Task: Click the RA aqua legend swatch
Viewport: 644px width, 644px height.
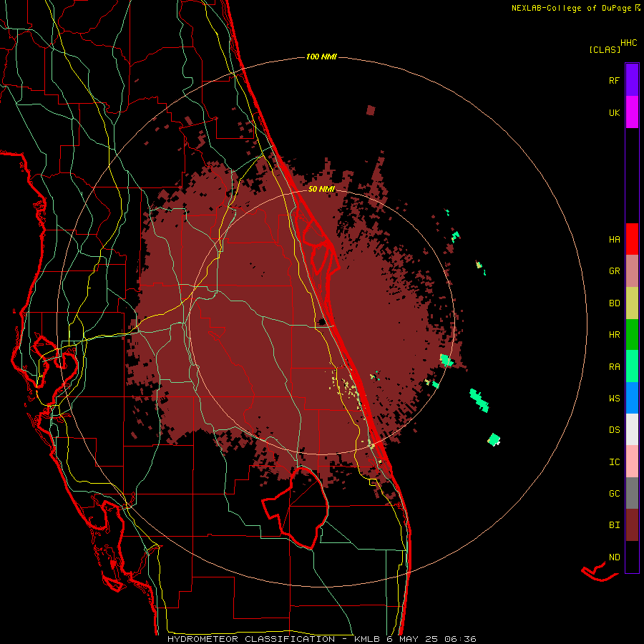Action: [632, 366]
